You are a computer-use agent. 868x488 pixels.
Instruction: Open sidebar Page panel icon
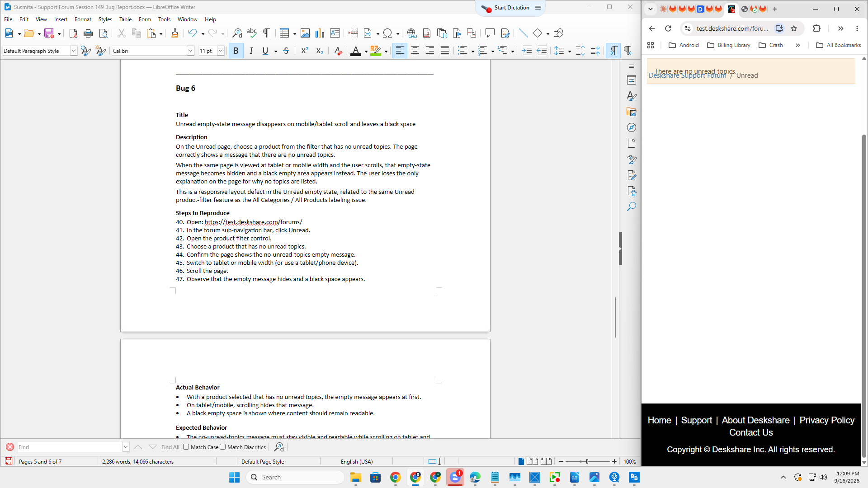click(632, 143)
